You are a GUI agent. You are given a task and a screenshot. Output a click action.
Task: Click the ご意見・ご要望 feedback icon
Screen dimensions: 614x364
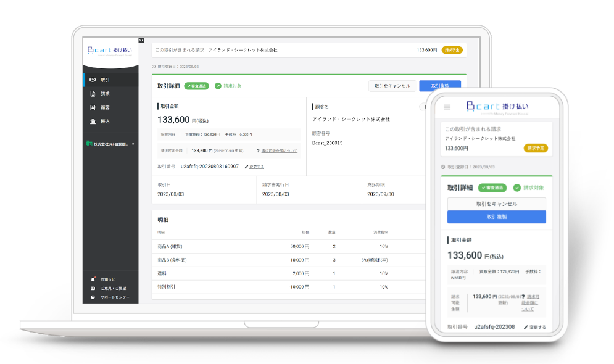[x=93, y=288]
